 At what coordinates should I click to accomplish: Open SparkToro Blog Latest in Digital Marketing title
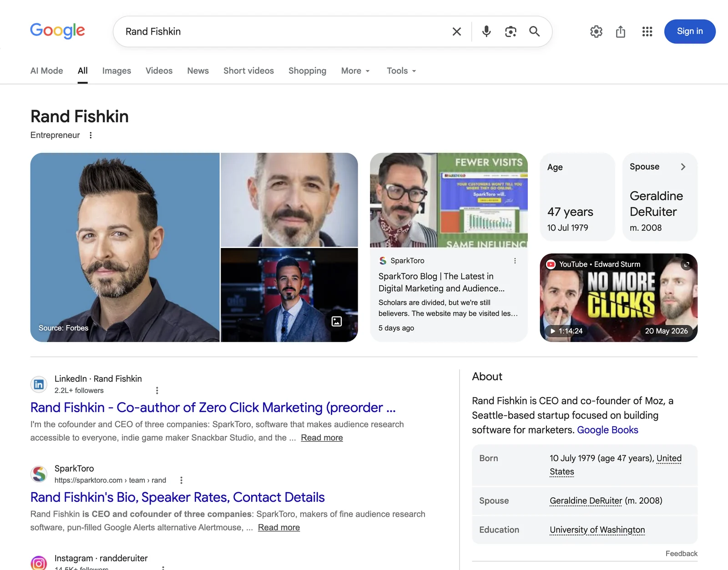[441, 282]
